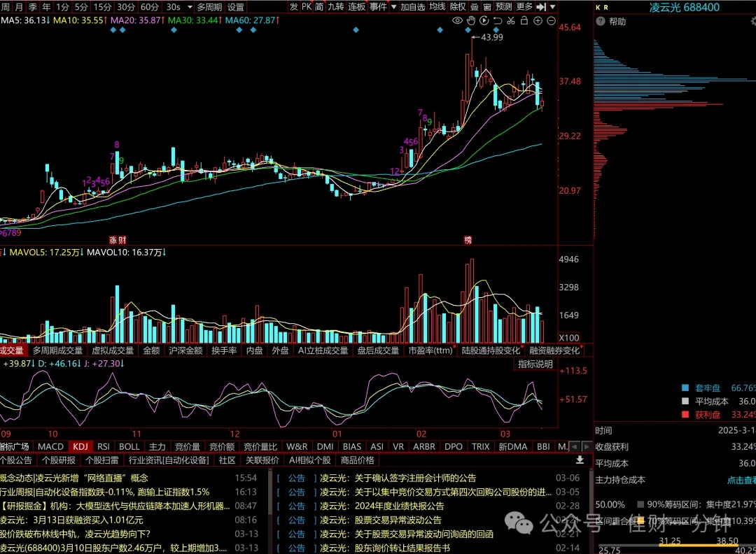Screen dimensions: 756x554
Task: Click the K button in the right panel header
Action: [x=598, y=7]
